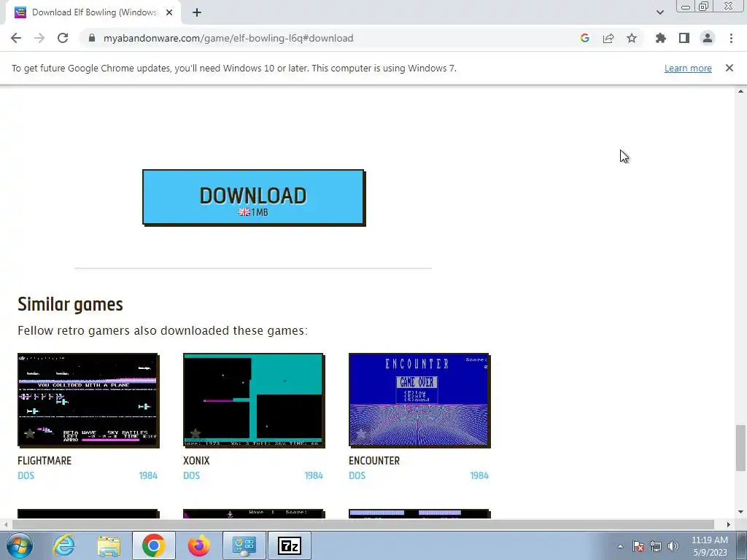The width and height of the screenshot is (747, 560).
Task: Switch to Chrome taskbar button
Action: point(153,545)
